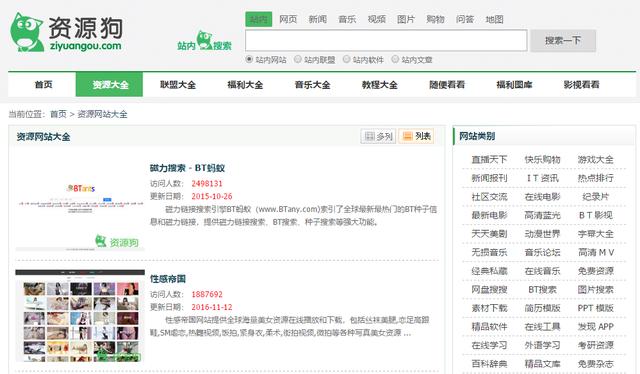The image size is (640, 374).
Task: Select the 站内软件 radio button
Action: coord(347,60)
